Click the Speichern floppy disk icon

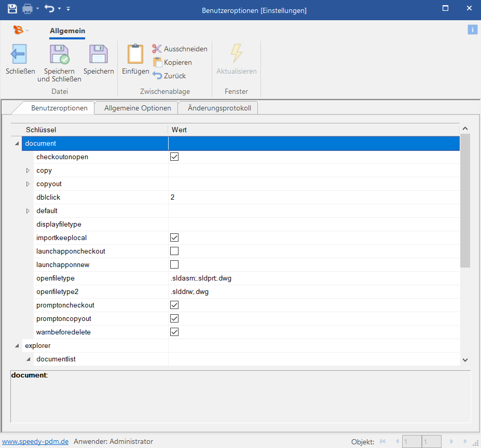(98, 54)
